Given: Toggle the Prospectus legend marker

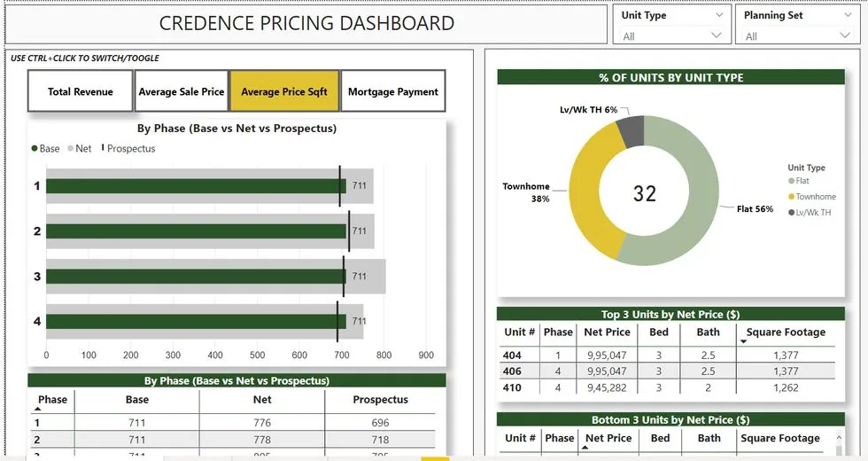Looking at the screenshot, I should pos(103,148).
